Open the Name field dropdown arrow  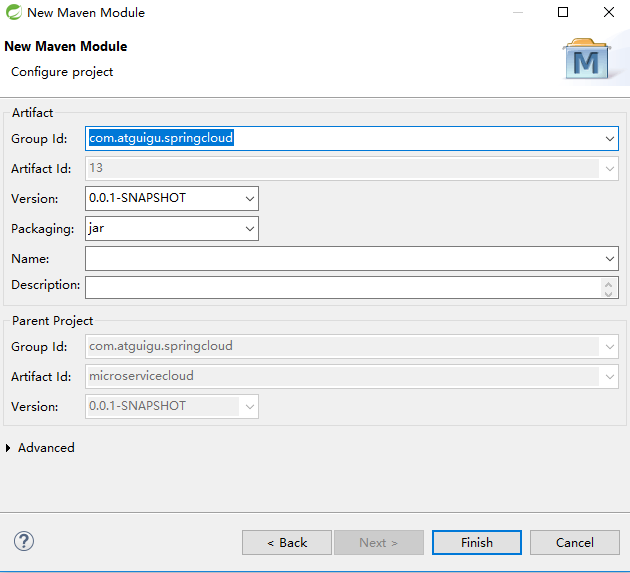tap(610, 259)
